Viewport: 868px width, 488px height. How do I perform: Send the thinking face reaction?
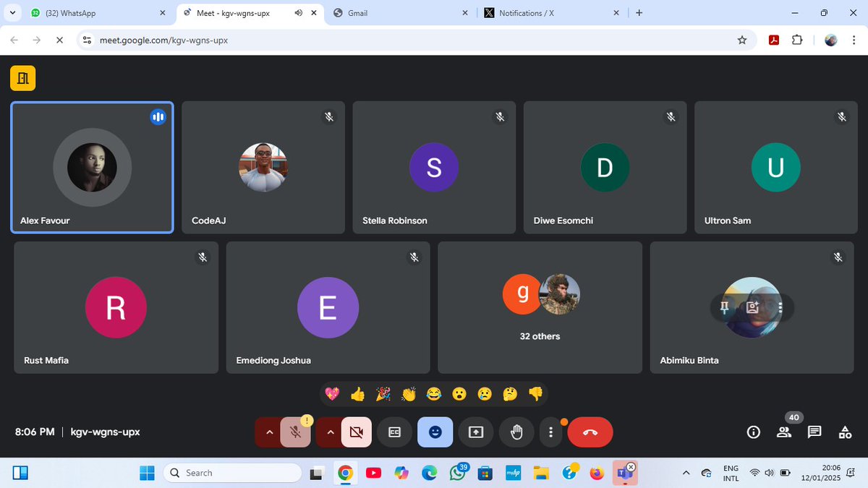(x=510, y=394)
